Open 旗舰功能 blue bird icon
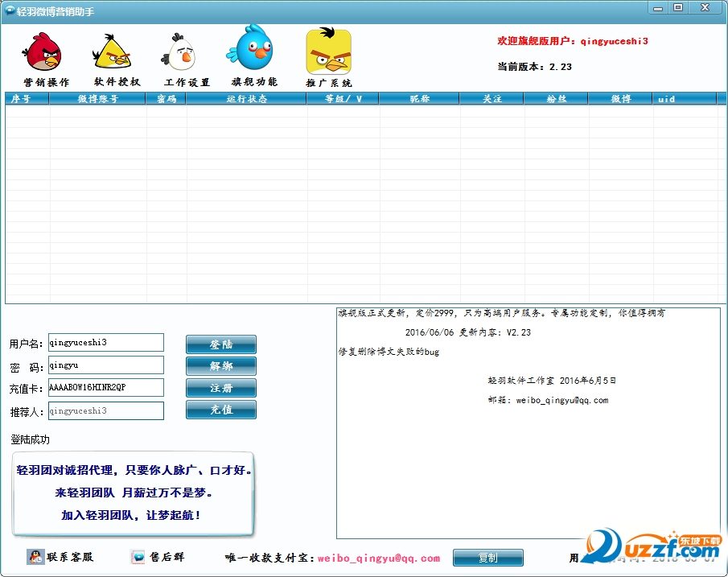 click(x=251, y=47)
